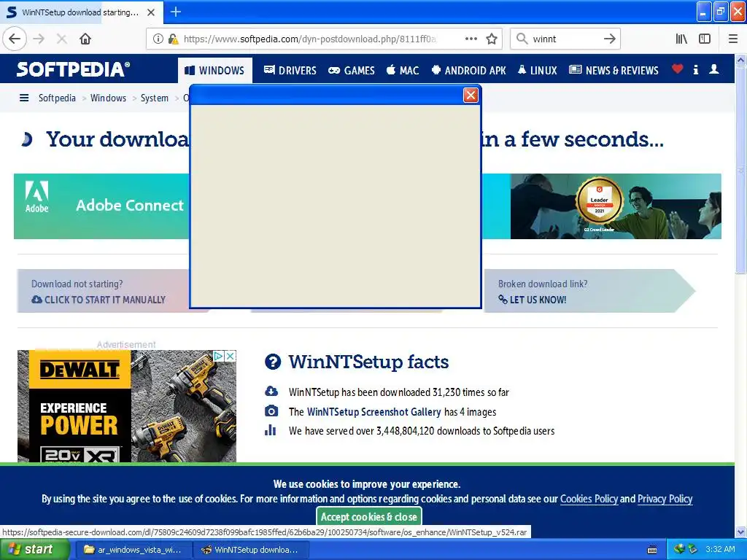Open the GAMES section
747x560 pixels.
click(352, 71)
